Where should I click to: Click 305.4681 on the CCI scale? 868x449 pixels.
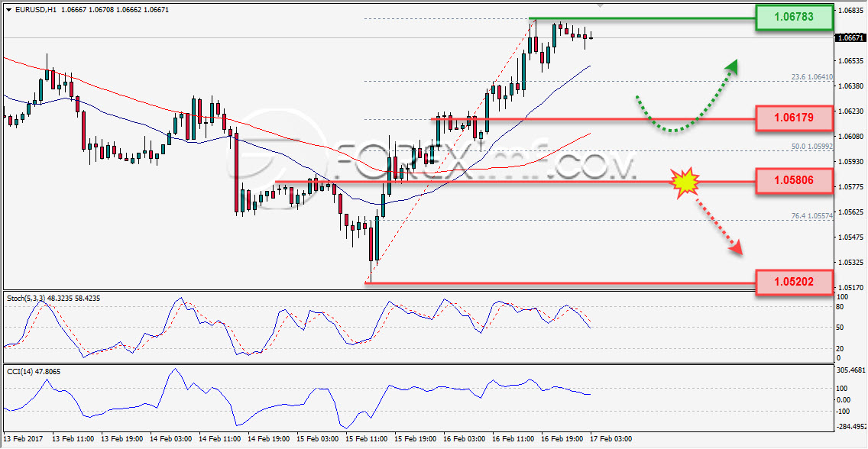850,370
